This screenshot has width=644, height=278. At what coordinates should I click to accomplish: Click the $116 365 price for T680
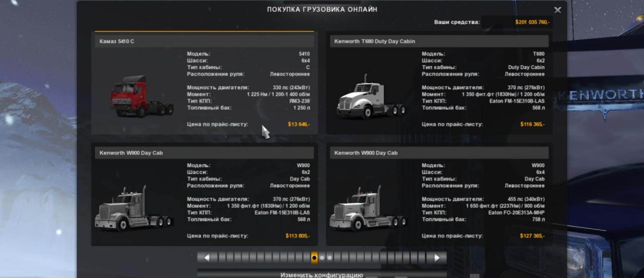tap(532, 124)
